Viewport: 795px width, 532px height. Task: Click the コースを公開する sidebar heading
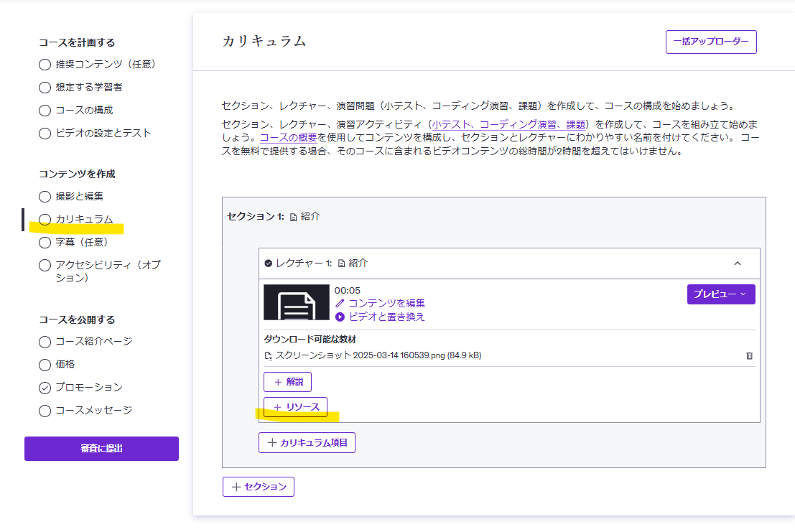point(77,319)
